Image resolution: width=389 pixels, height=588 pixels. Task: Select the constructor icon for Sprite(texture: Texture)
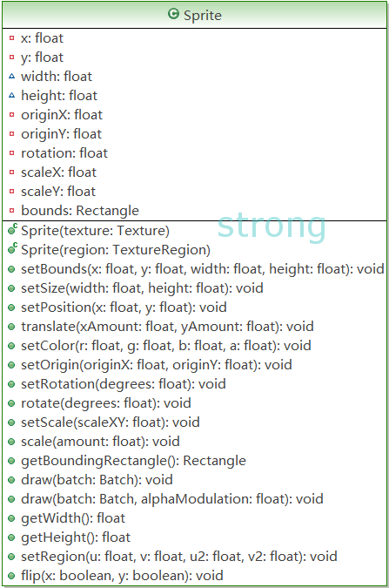pyautogui.click(x=12, y=229)
